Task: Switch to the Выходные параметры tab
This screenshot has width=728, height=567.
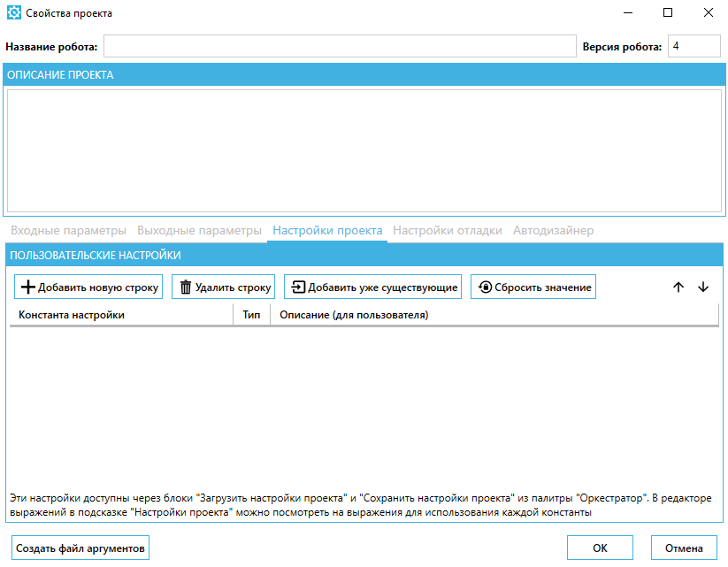Action: click(x=199, y=230)
